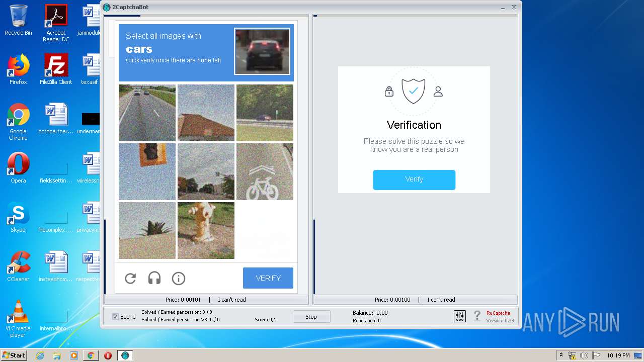
Task: Click the 10:19 PM taskbar clock
Action: click(x=618, y=355)
